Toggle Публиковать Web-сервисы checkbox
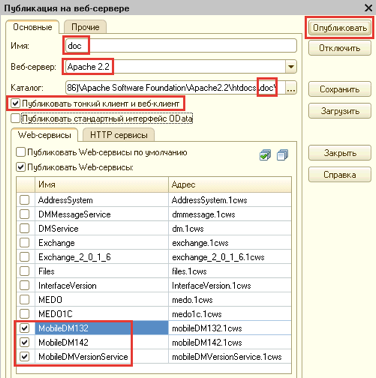This screenshot has height=378, width=376. (x=21, y=167)
